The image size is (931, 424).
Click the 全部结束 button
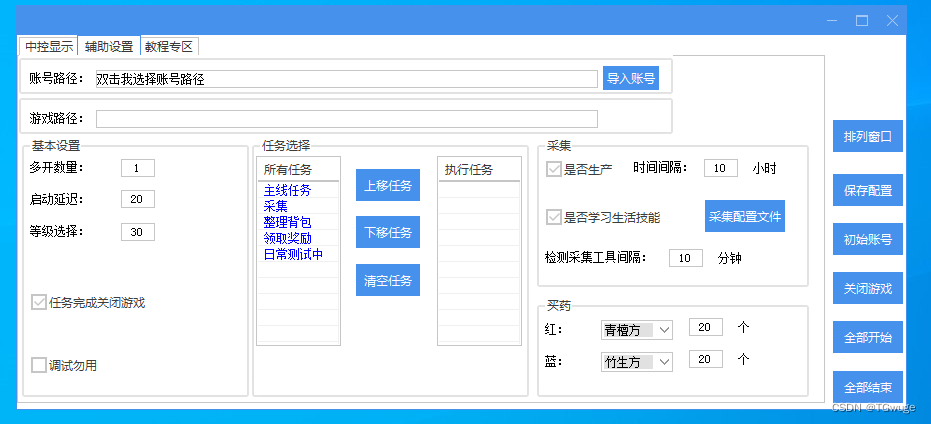867,387
